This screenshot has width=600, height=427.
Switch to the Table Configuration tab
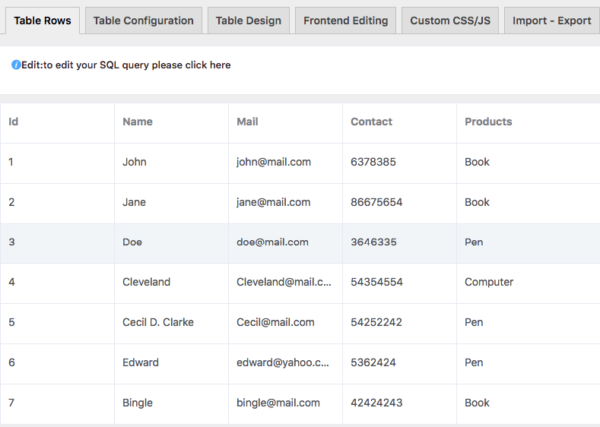(144, 21)
